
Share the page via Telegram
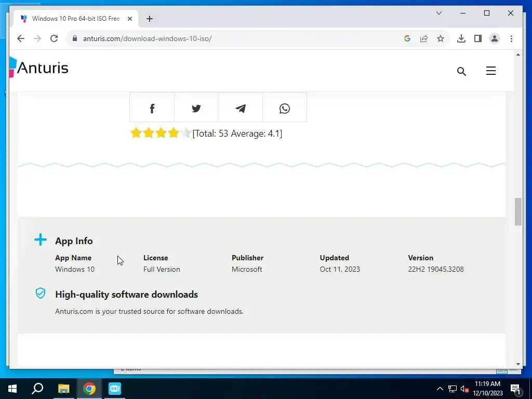(241, 108)
